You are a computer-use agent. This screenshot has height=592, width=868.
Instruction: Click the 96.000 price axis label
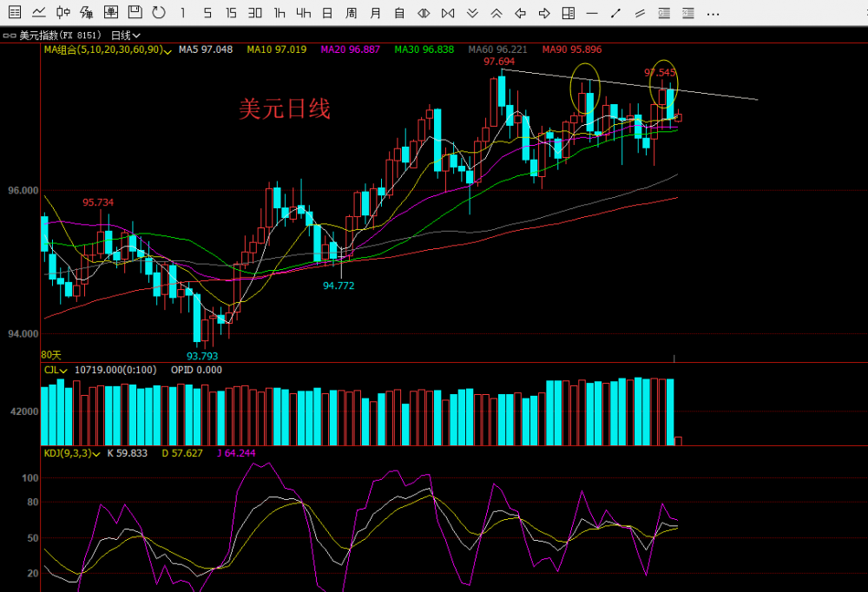click(23, 190)
